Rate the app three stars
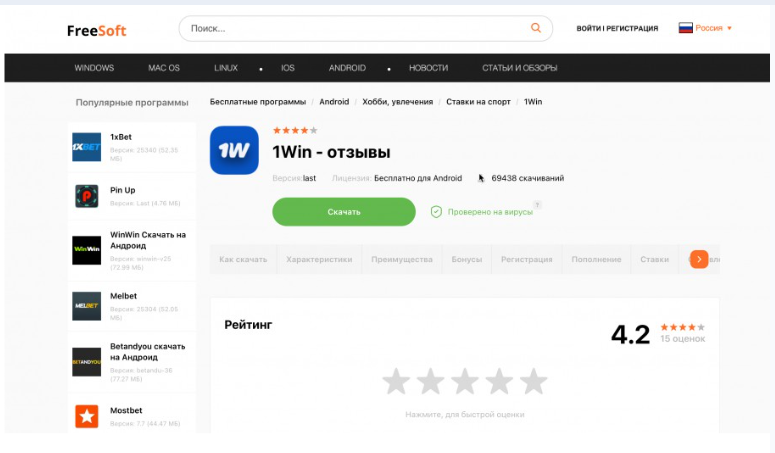775x453 pixels. pos(465,381)
